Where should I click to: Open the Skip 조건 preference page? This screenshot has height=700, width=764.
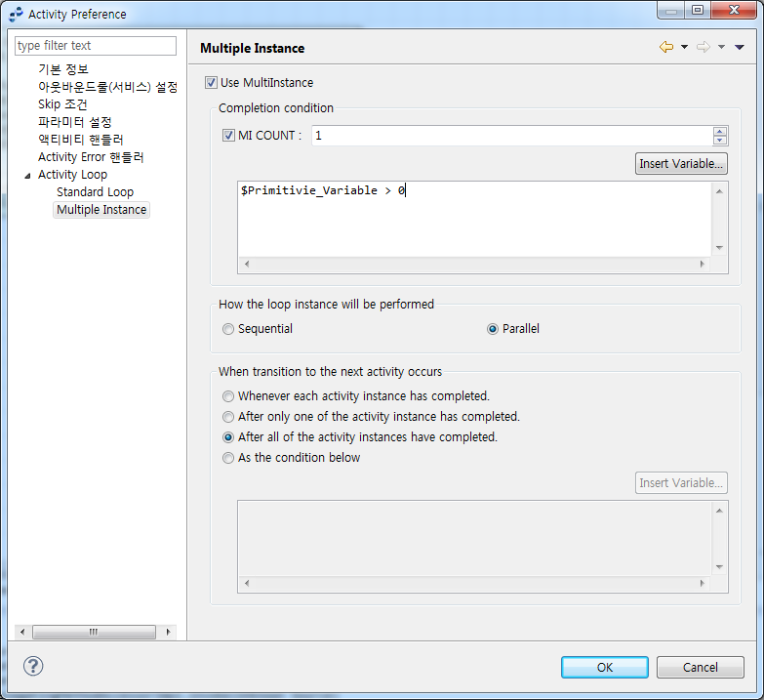tap(62, 104)
